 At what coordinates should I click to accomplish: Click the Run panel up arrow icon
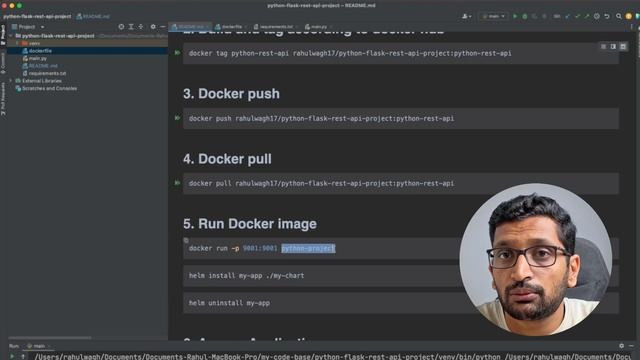[23, 356]
